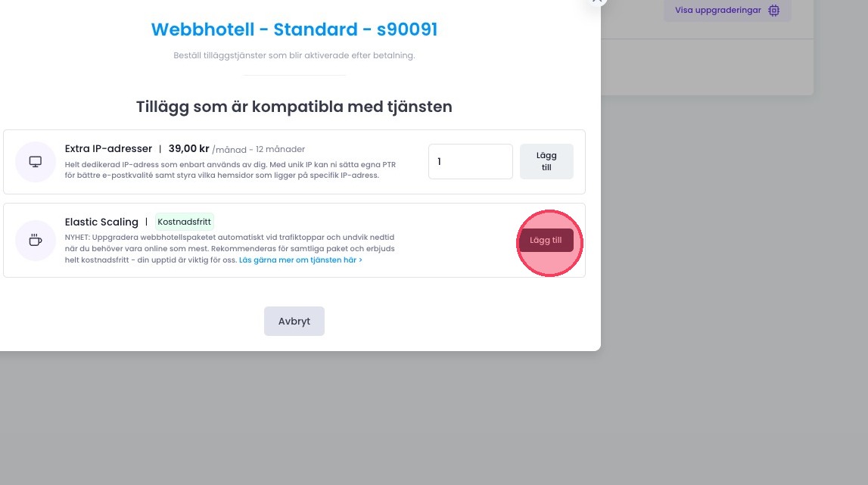The image size is (868, 485).
Task: Add Extra IP-adresser with Lägg till
Action: click(546, 162)
